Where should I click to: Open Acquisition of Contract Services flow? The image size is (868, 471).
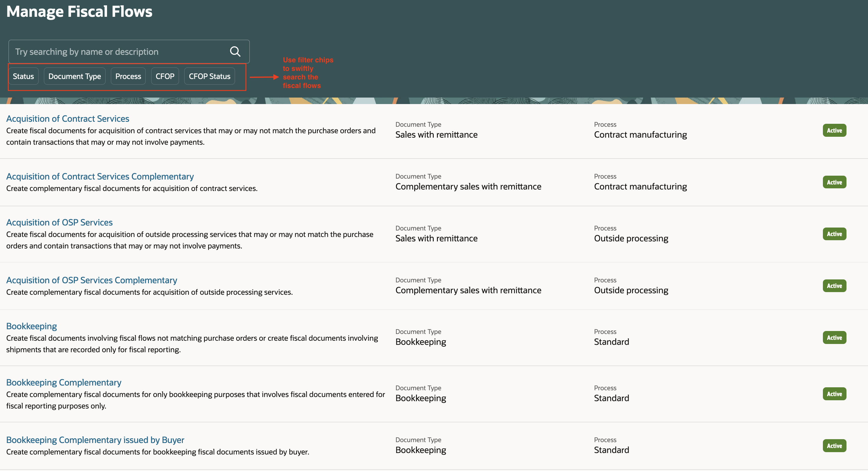[x=68, y=118]
